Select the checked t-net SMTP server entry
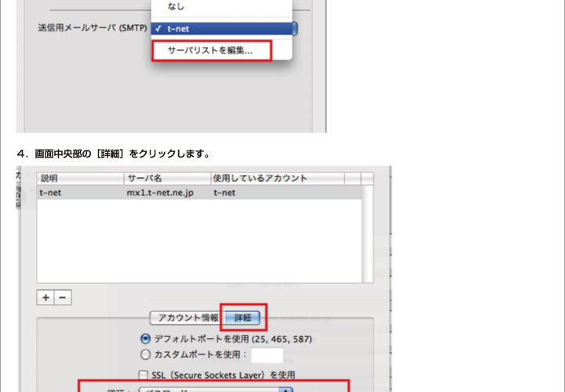Image resolution: width=565 pixels, height=392 pixels. click(x=221, y=29)
